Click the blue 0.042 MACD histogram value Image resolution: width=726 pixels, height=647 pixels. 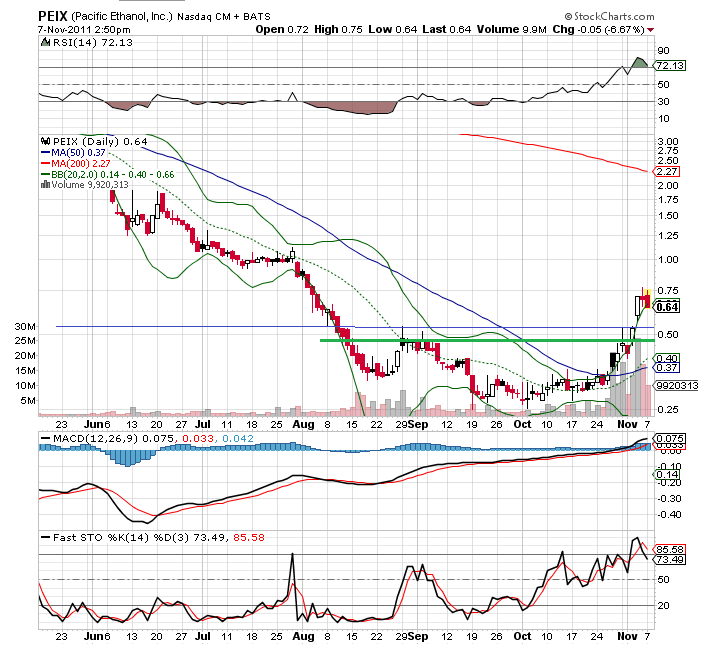click(x=238, y=438)
